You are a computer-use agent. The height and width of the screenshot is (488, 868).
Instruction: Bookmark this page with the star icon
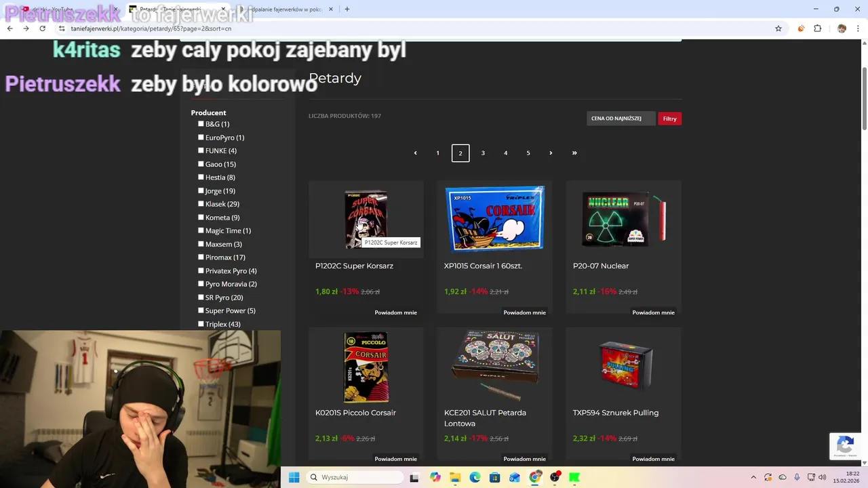[x=778, y=28]
